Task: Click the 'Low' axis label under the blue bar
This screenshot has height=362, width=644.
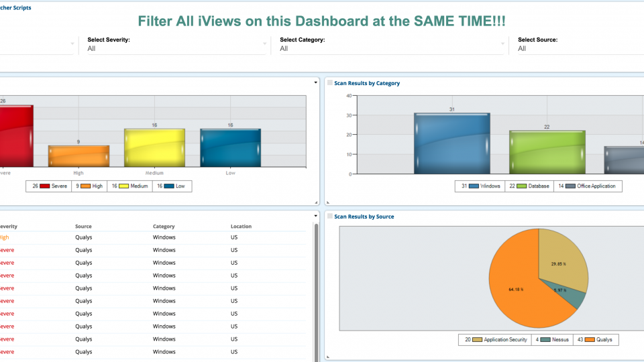Action: click(230, 173)
